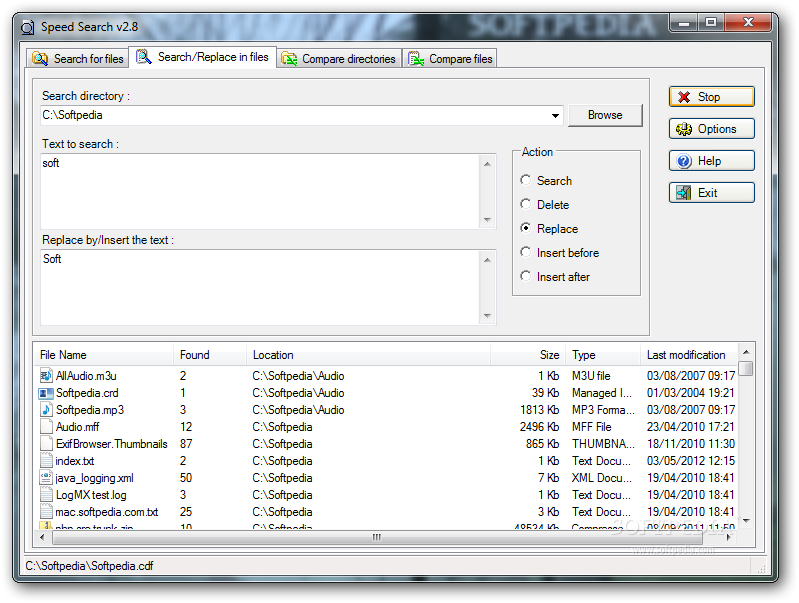The width and height of the screenshot is (799, 603).
Task: Click the red X icon on Stop
Action: point(684,97)
